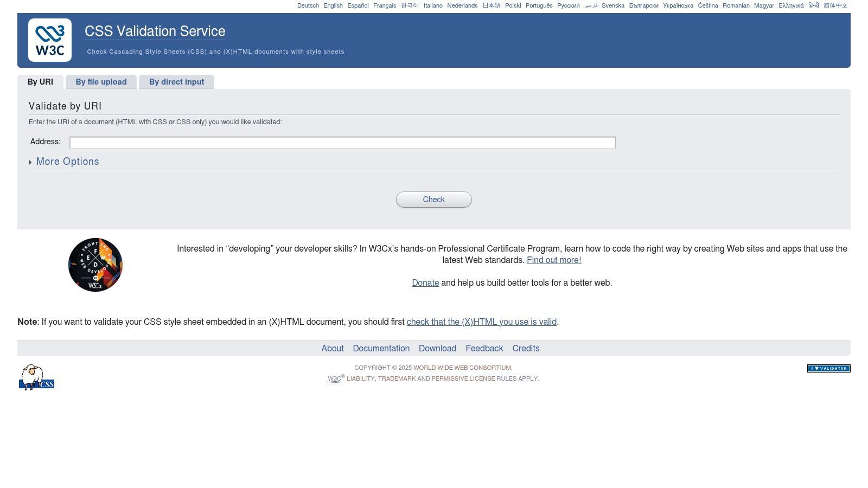The height and width of the screenshot is (488, 868).
Task: Switch language to Ελληνικά
Action: (x=791, y=5)
